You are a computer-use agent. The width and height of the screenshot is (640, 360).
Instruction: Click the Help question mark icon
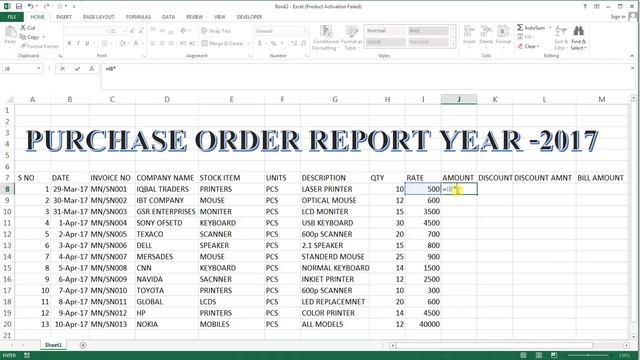[585, 6]
